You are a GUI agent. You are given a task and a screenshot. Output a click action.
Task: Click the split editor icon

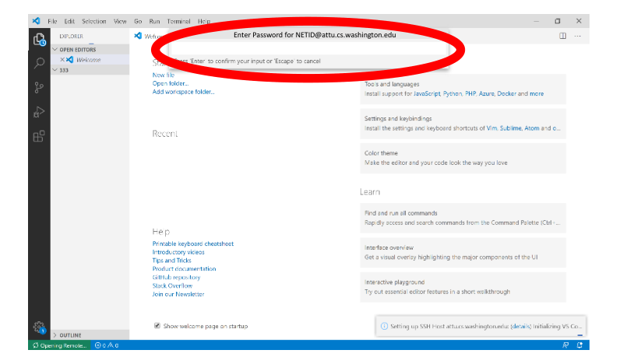click(562, 36)
